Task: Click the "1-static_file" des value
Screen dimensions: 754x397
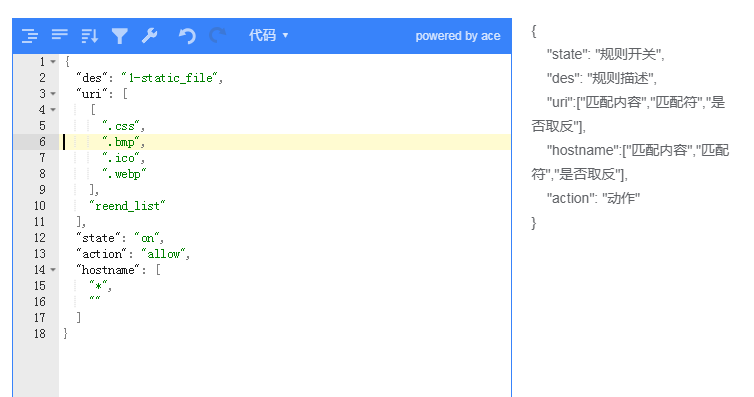Action: pyautogui.click(x=170, y=78)
